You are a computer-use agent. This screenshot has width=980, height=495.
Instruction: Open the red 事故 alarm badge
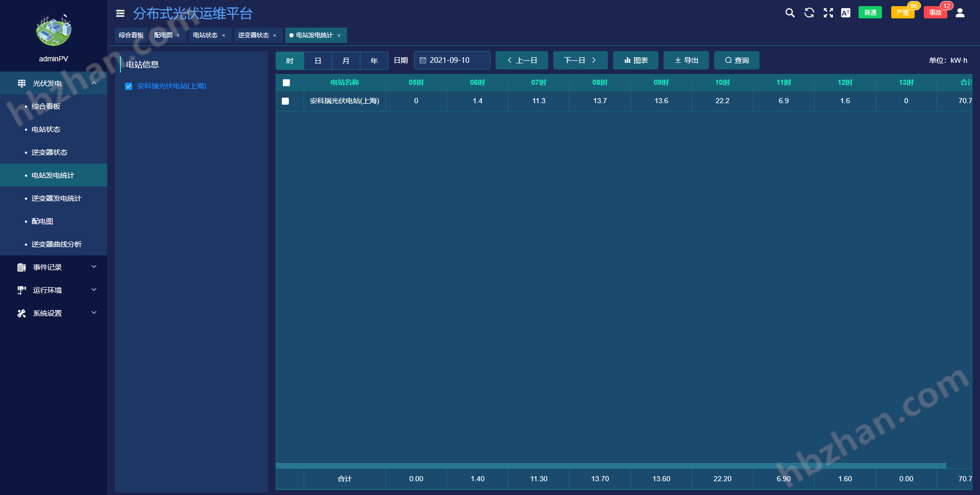(x=935, y=13)
